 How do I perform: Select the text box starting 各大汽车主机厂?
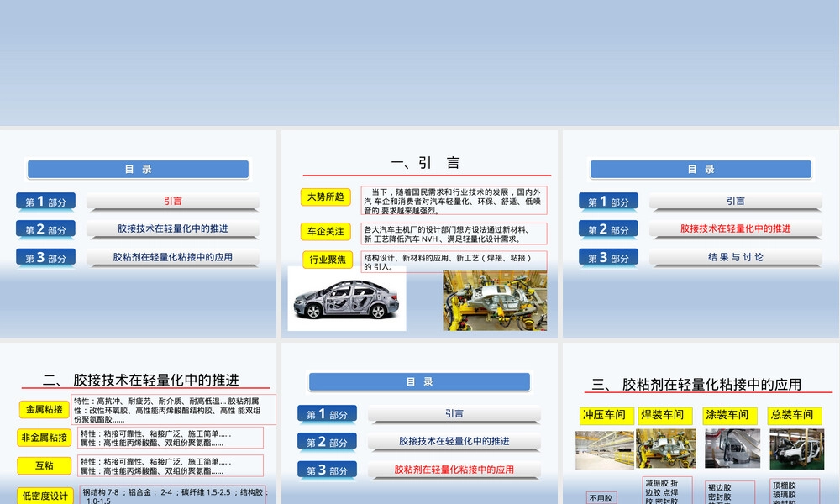click(454, 234)
